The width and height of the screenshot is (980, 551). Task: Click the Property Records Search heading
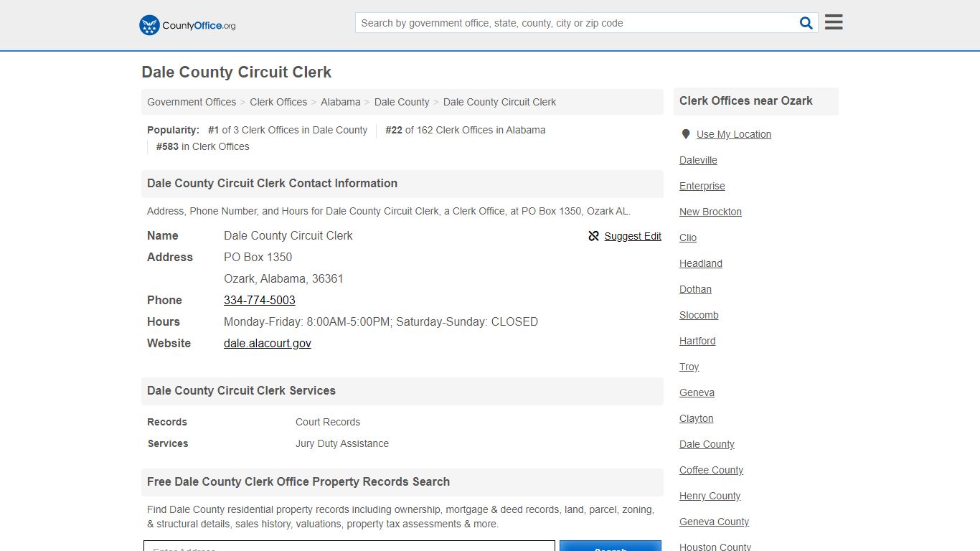pyautogui.click(x=298, y=482)
